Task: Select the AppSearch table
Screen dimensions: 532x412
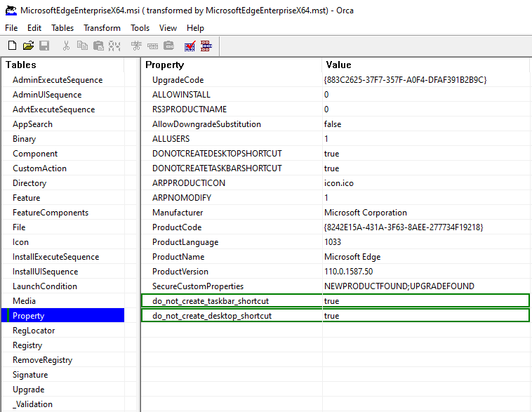Action: pos(32,124)
